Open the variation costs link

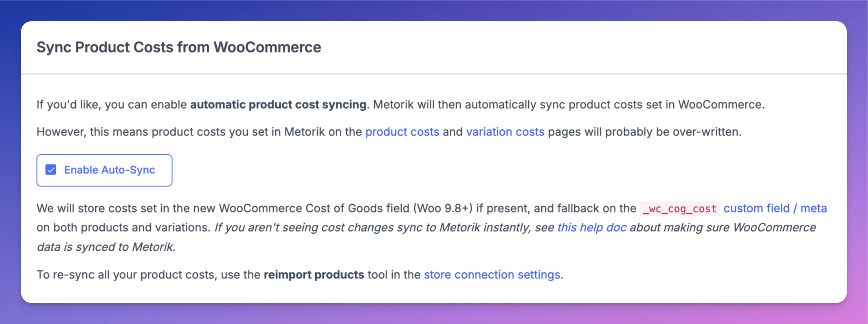pyautogui.click(x=505, y=132)
